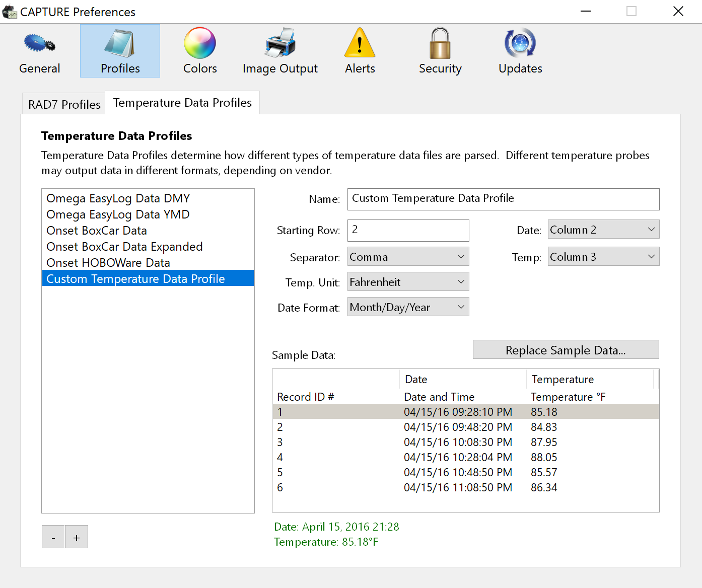The image size is (702, 588).
Task: Click the Replace Sample Data button
Action: pos(566,350)
